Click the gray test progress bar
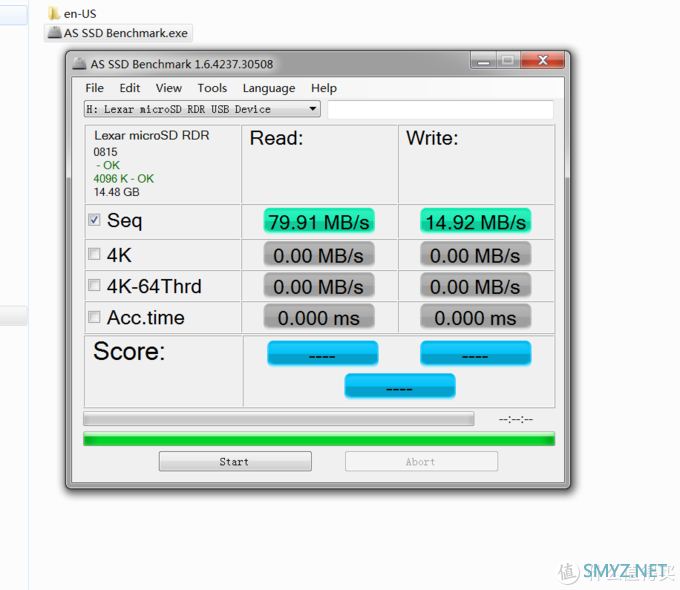This screenshot has width=680, height=590. 278,419
